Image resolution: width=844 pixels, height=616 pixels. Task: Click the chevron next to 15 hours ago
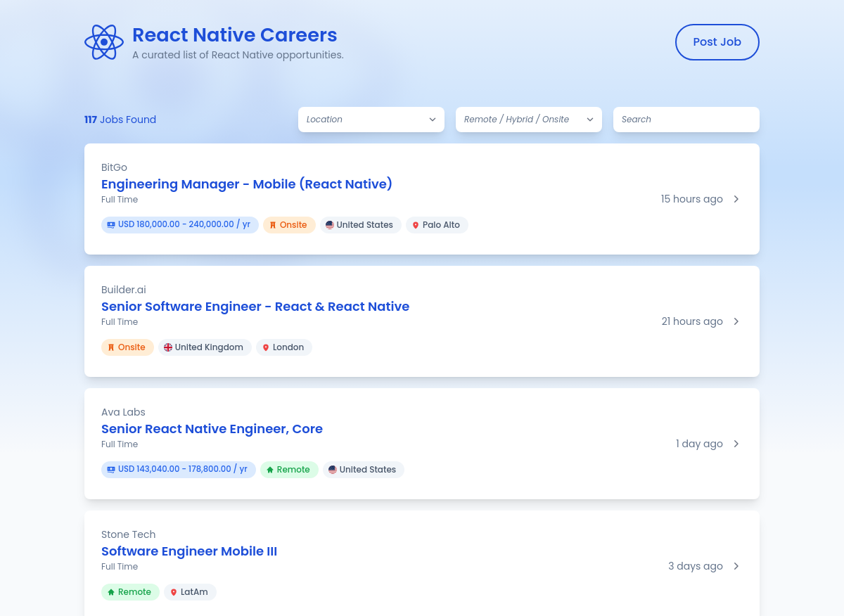(x=736, y=199)
